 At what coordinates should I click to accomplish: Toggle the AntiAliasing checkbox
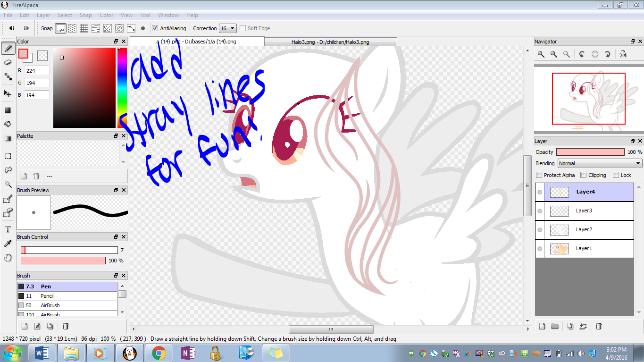click(x=155, y=28)
